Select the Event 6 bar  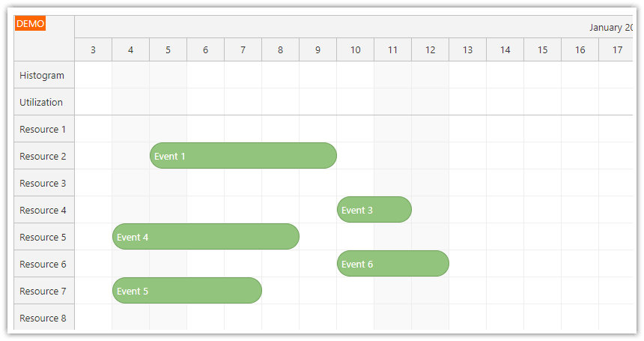pyautogui.click(x=392, y=264)
